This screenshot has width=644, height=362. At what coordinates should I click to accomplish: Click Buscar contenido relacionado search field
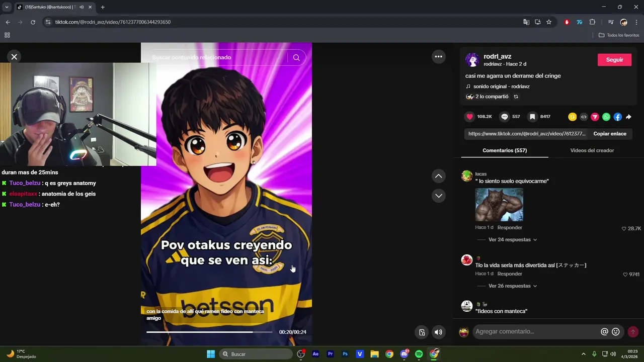point(219,57)
